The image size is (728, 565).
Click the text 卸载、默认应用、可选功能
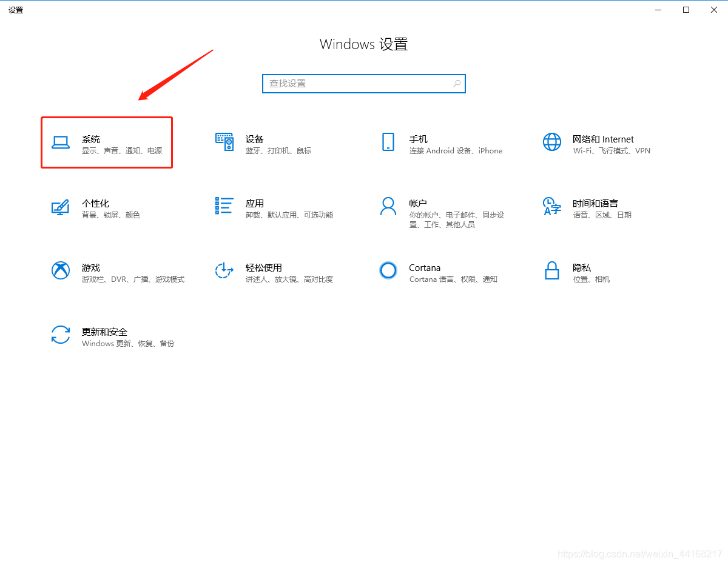tap(289, 215)
